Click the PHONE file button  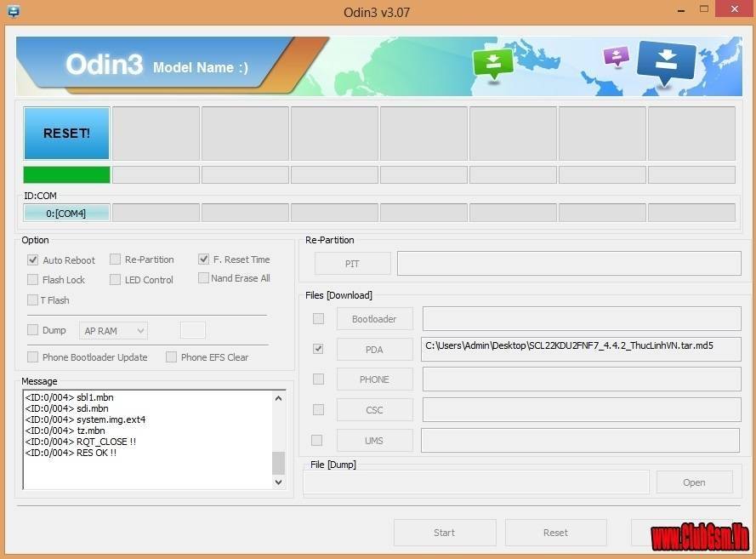[x=375, y=379]
